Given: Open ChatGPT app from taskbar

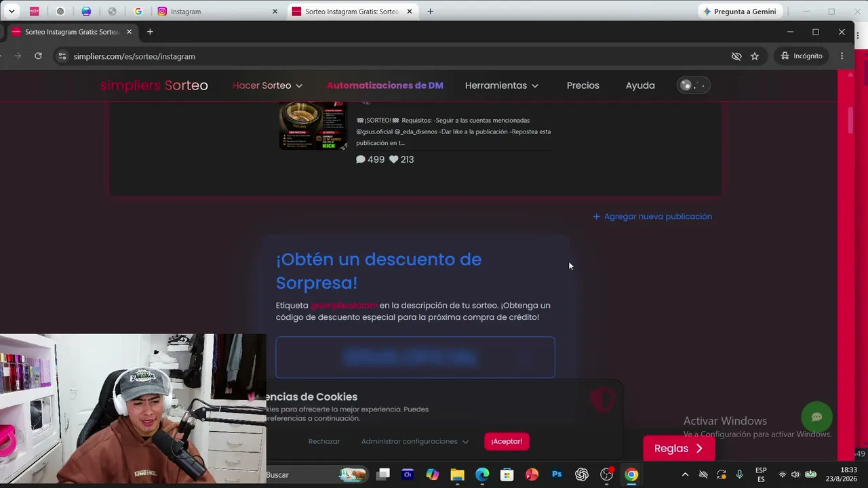Looking at the screenshot, I should (x=582, y=474).
